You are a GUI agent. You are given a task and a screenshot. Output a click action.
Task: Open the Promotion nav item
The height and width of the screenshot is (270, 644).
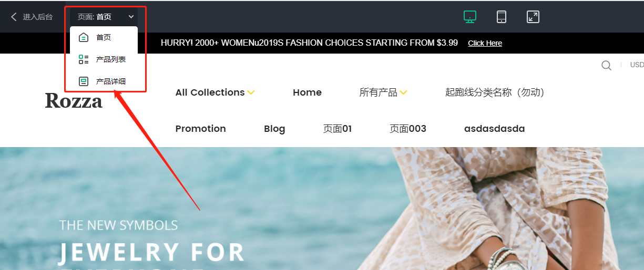pyautogui.click(x=200, y=129)
